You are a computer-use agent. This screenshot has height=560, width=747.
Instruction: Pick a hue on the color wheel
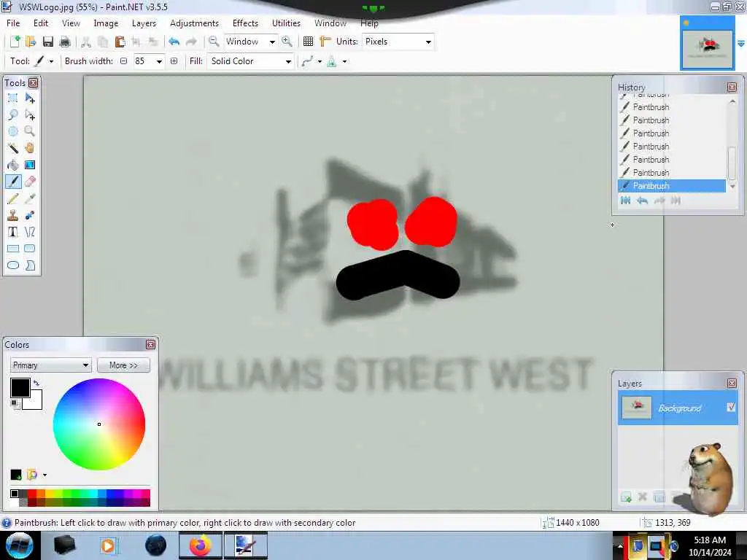coord(99,424)
